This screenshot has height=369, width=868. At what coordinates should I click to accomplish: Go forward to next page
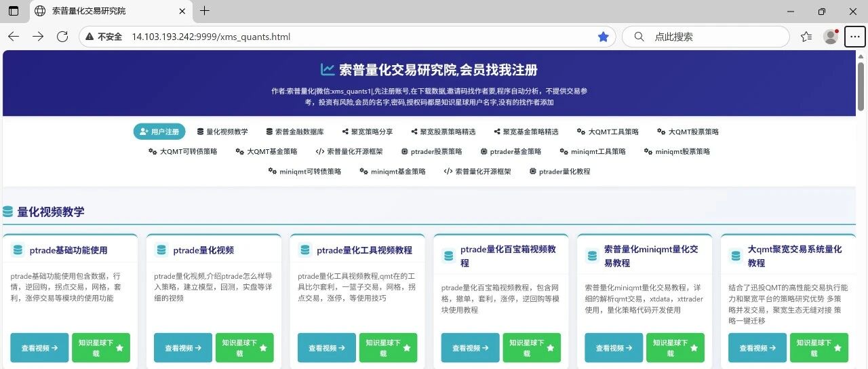pyautogui.click(x=38, y=37)
